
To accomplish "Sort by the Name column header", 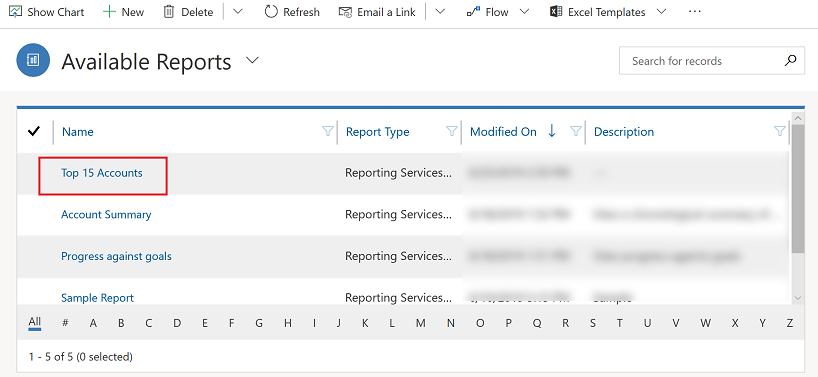I will point(78,132).
